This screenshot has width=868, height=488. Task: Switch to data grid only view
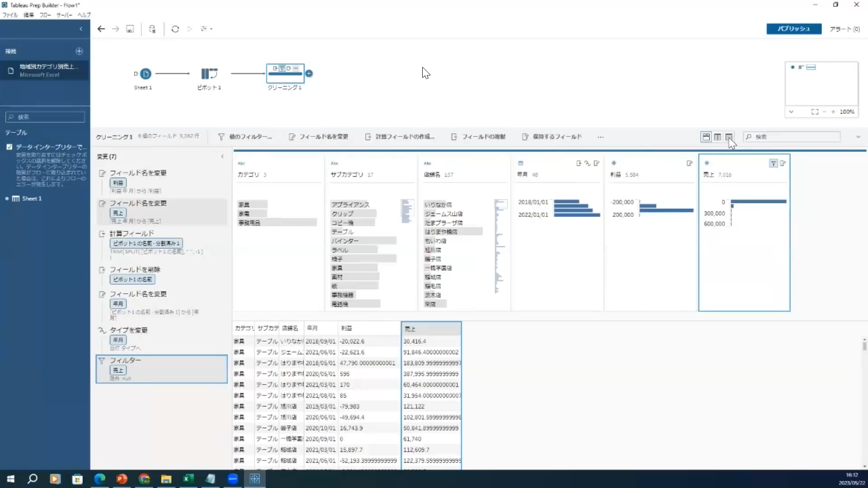pyautogui.click(x=729, y=137)
